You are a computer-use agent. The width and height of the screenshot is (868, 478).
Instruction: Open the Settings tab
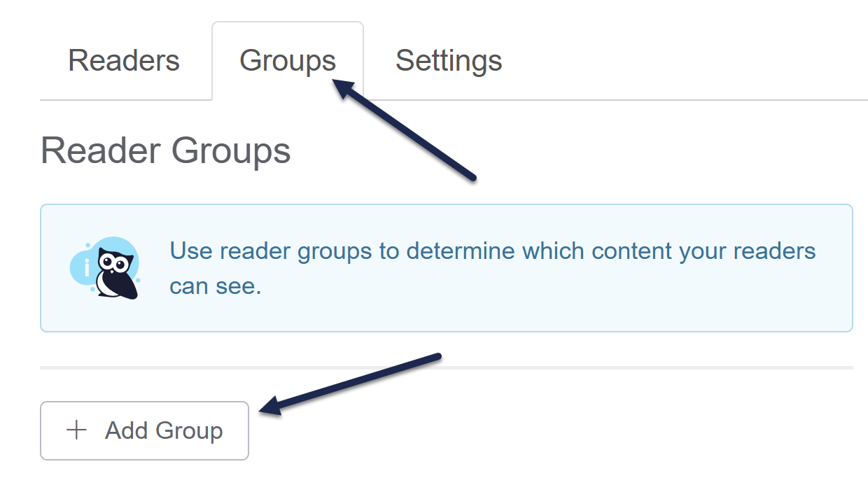pyautogui.click(x=449, y=61)
